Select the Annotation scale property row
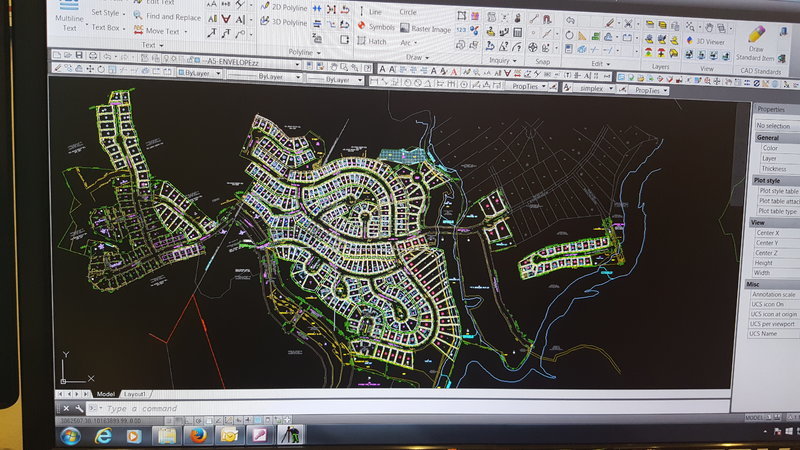Viewport: 800px width, 450px height. 774,294
